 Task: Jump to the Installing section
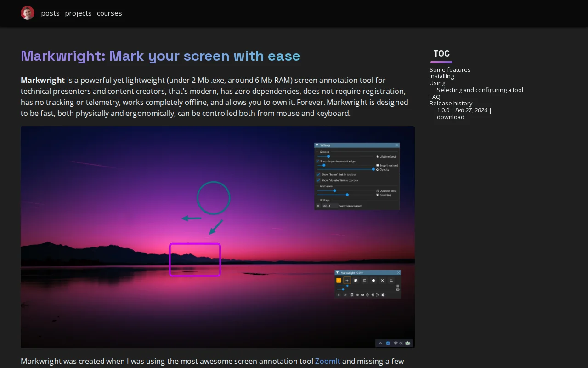click(x=441, y=76)
